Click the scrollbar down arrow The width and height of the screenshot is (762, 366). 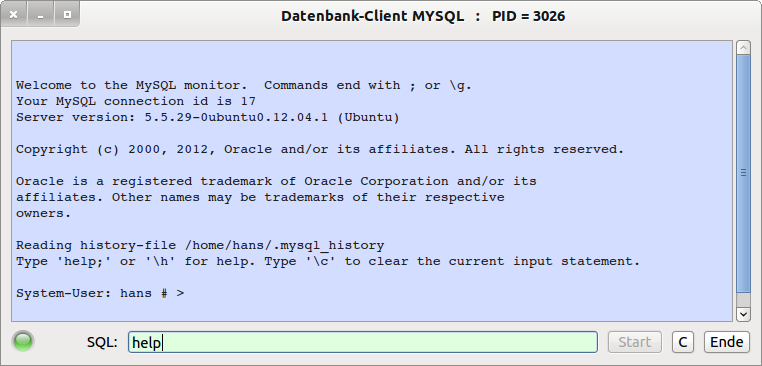(x=743, y=314)
